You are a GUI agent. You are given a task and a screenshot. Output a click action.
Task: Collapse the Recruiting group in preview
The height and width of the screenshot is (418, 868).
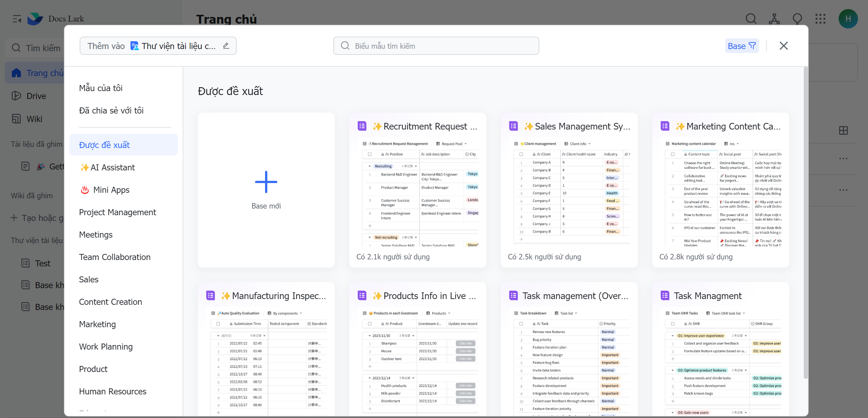[x=370, y=166]
